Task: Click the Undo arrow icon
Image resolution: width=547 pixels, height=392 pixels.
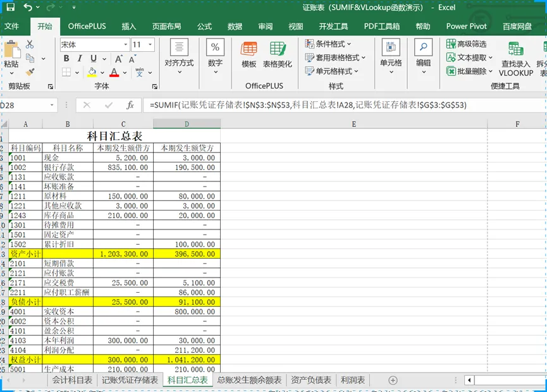Action: tap(28, 7)
